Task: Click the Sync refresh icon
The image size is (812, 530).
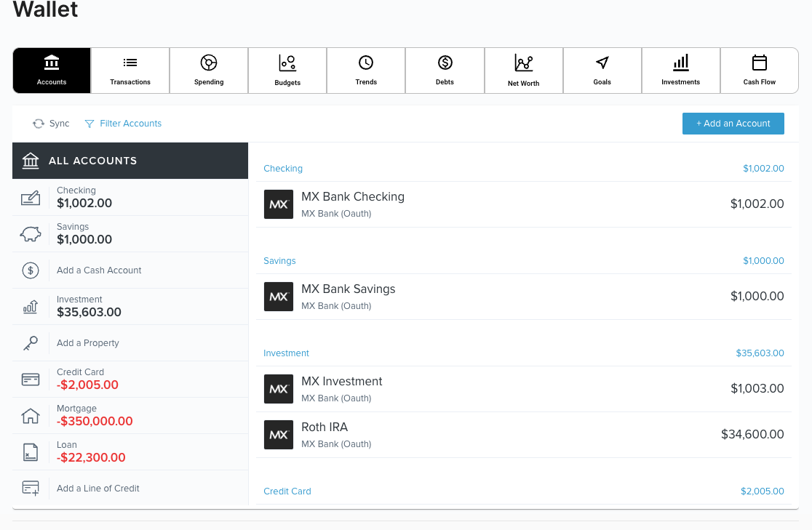Action: point(39,124)
